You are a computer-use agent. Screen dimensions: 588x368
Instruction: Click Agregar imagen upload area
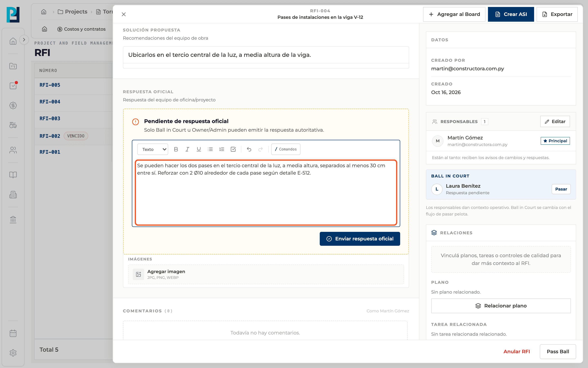(266, 274)
